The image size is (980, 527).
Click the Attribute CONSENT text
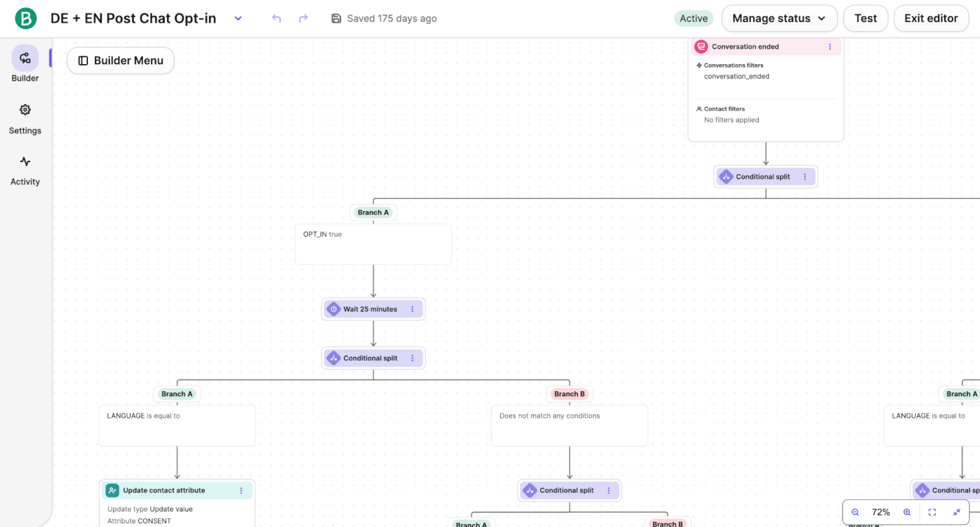pos(139,521)
